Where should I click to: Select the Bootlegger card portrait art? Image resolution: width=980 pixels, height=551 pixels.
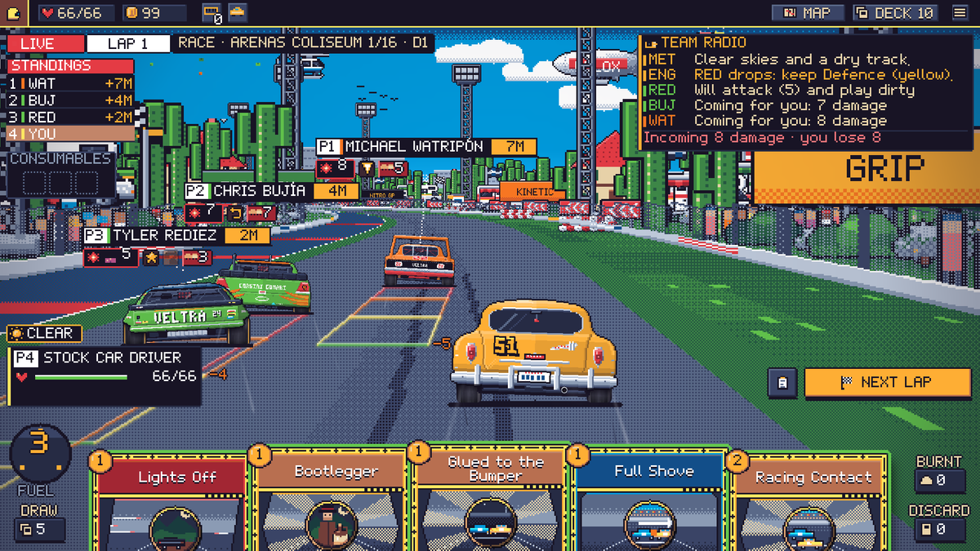click(x=331, y=523)
